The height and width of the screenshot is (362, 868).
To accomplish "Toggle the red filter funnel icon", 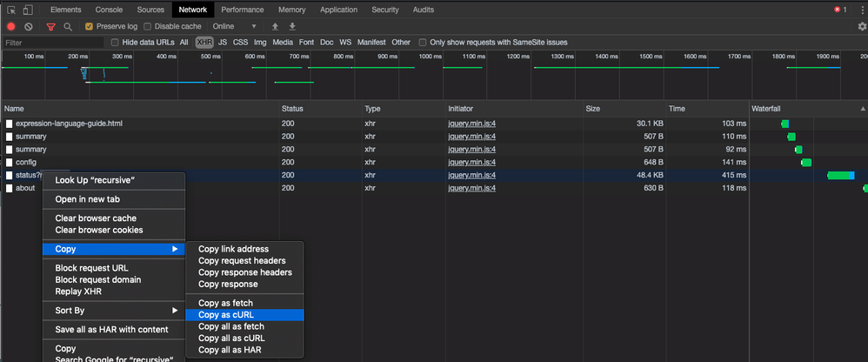I will (51, 26).
